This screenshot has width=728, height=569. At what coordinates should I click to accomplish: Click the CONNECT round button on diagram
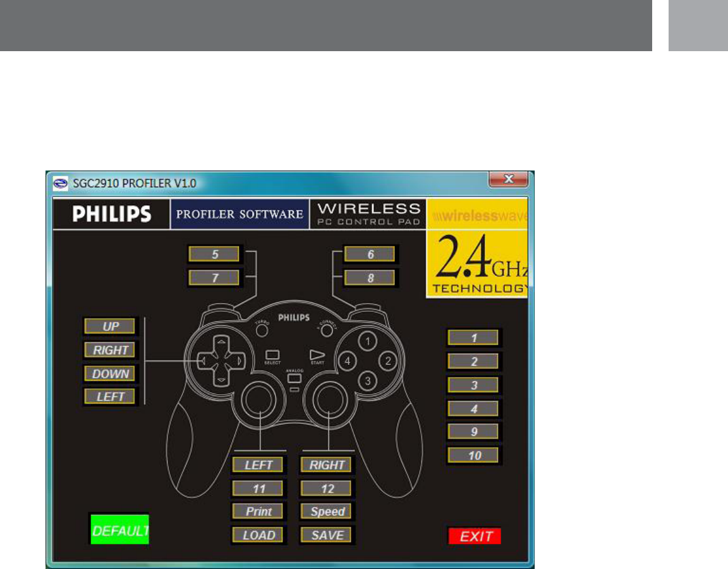327,330
